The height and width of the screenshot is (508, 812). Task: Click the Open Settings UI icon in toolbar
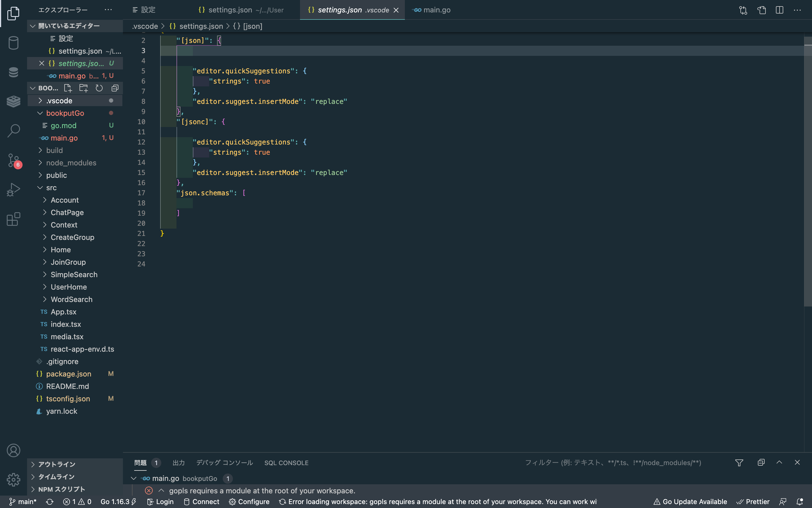(762, 10)
